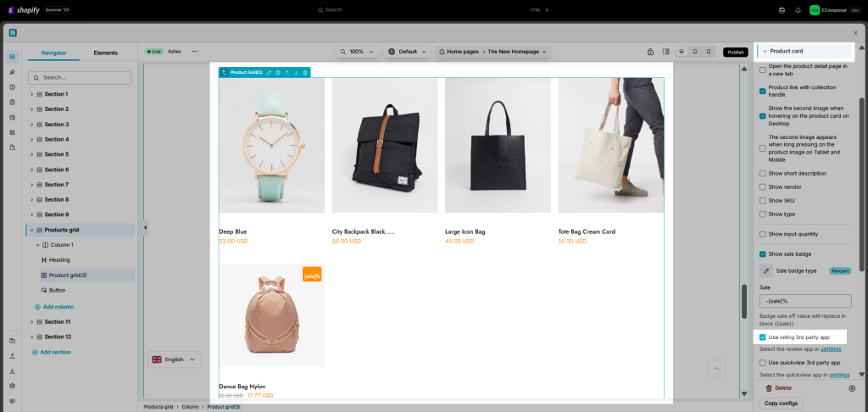Open the English language selector
868x412 pixels.
pyautogui.click(x=174, y=359)
